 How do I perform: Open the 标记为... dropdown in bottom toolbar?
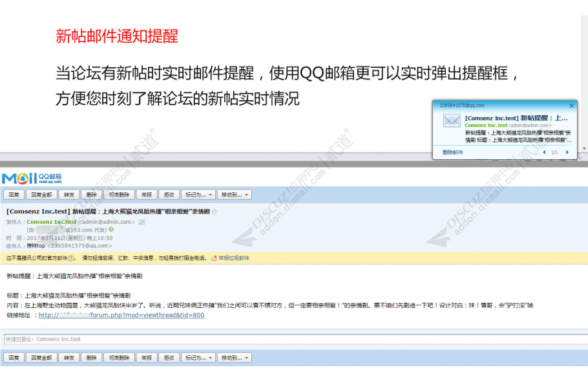[x=198, y=356]
